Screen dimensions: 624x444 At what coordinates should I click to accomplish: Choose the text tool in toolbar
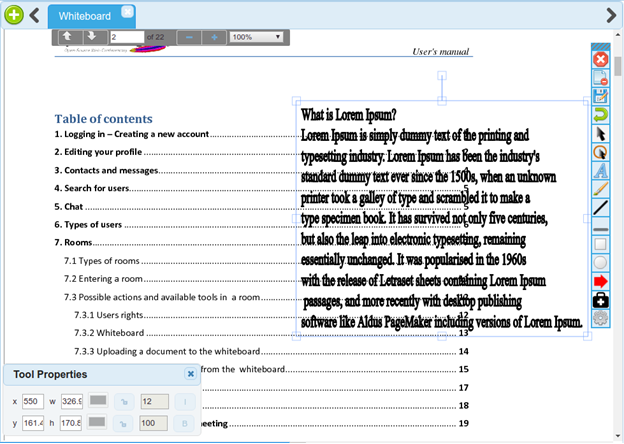point(601,170)
